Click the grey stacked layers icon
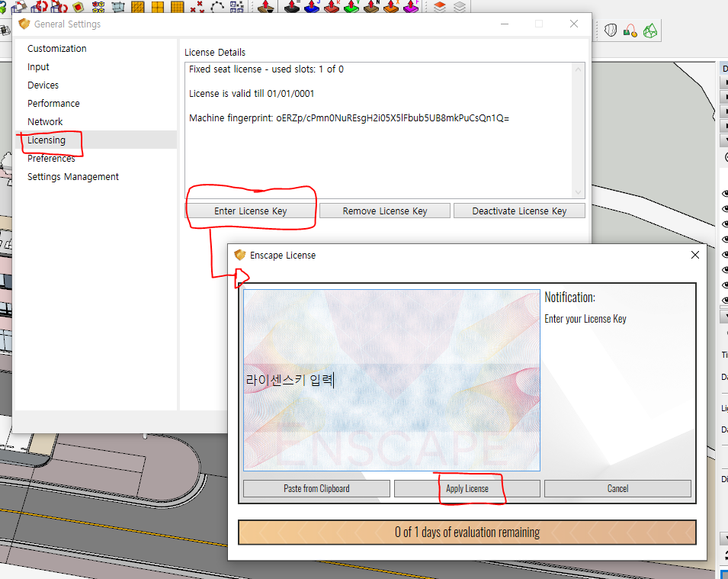 pyautogui.click(x=460, y=7)
